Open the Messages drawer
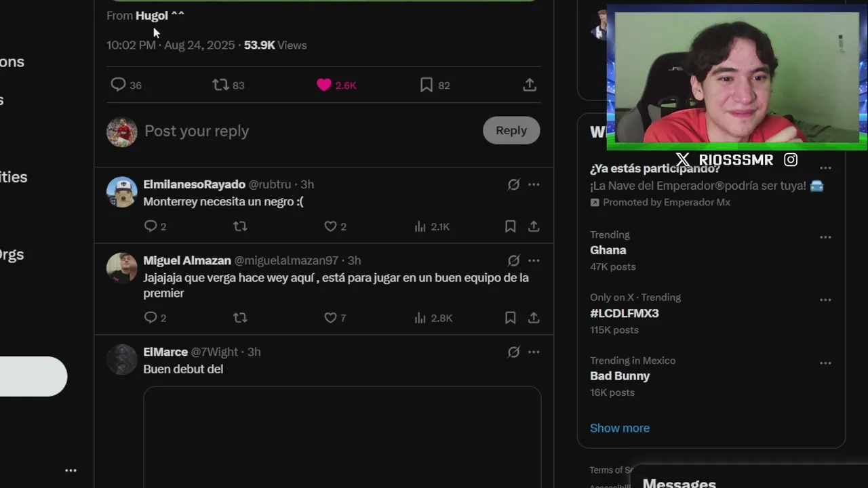This screenshot has width=868, height=488. 749,476
